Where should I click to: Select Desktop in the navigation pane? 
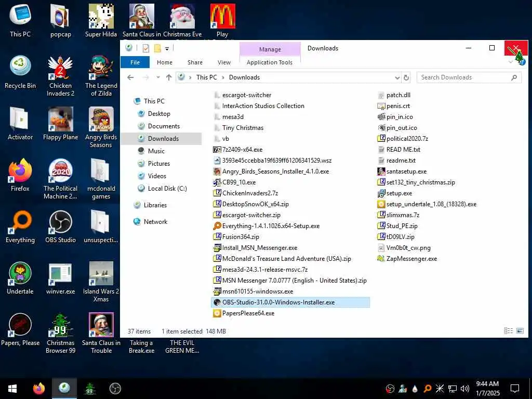pyautogui.click(x=159, y=114)
